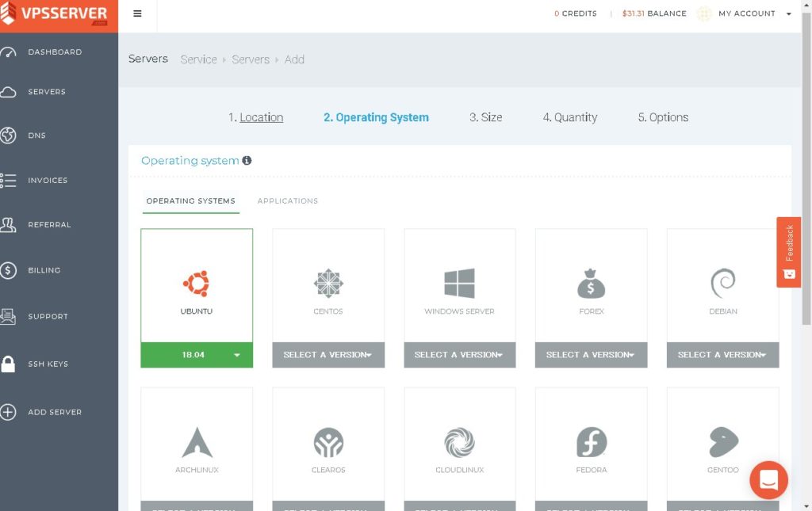Select the CentOS logo card
Screen dimensions: 812x511
coord(328,284)
